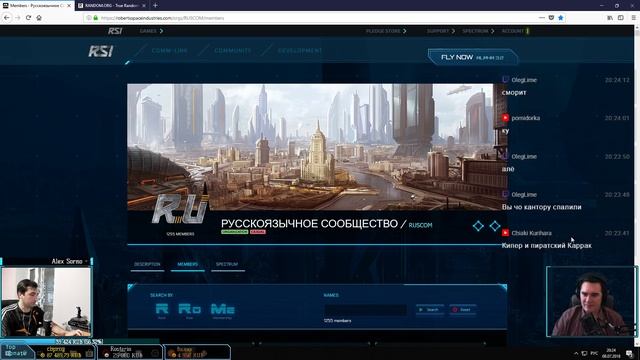
Task: Click the Names search input field
Action: tap(365, 310)
